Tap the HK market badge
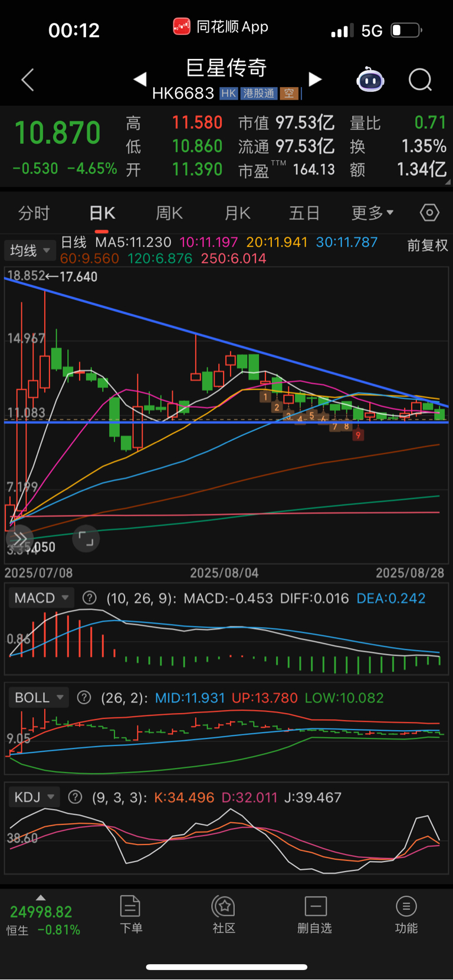 point(229,94)
